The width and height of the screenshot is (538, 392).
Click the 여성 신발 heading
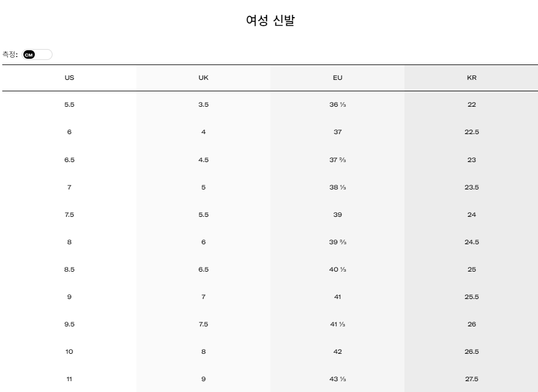click(x=269, y=21)
